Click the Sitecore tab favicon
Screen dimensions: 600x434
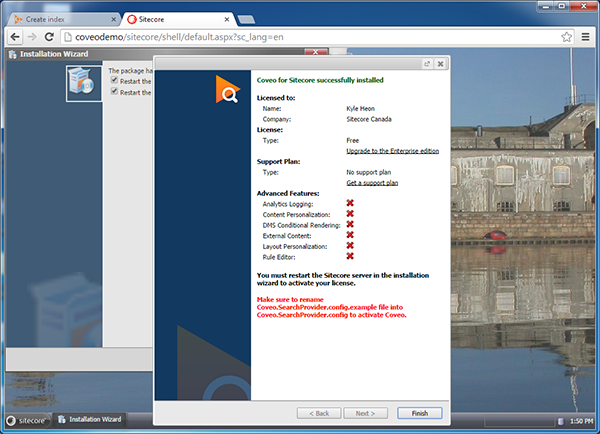pyautogui.click(x=132, y=19)
